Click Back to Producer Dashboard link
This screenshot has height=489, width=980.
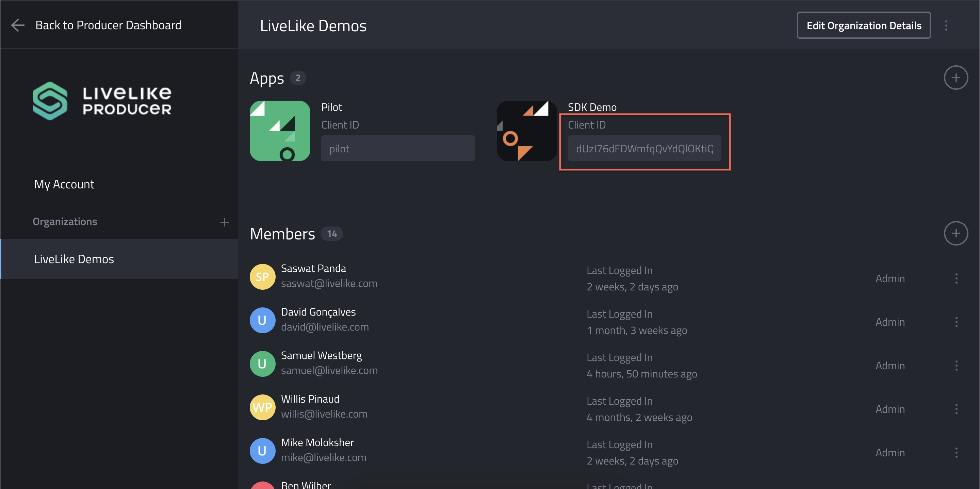(108, 25)
